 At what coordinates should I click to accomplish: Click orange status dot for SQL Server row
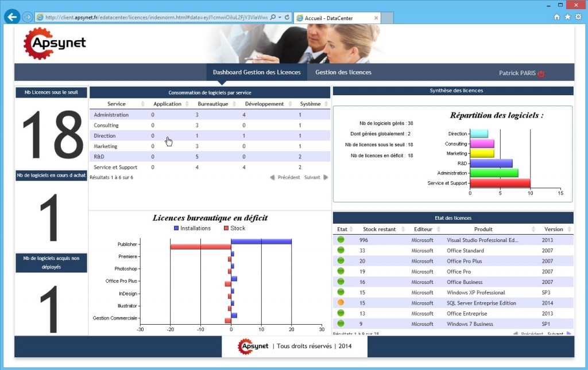[x=341, y=303]
